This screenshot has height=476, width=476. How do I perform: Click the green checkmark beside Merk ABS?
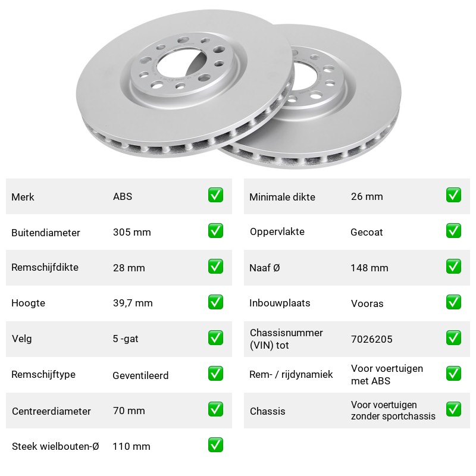pyautogui.click(x=215, y=195)
